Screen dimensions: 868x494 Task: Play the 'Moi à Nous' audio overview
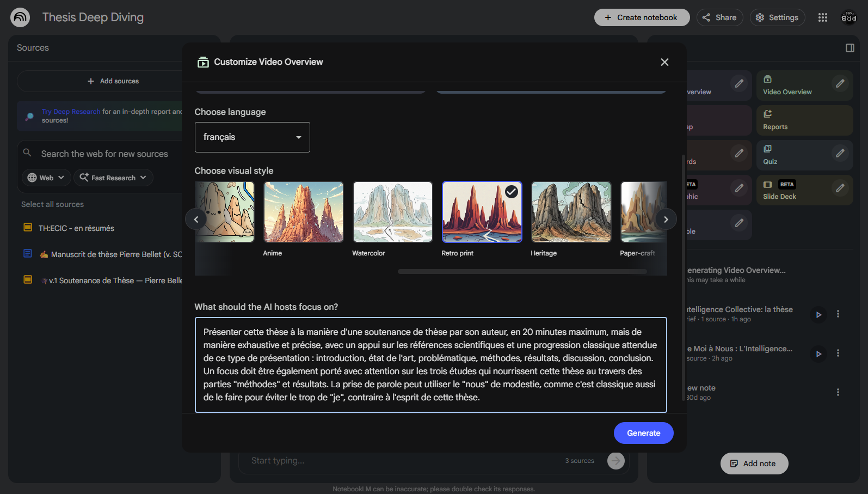click(x=818, y=354)
